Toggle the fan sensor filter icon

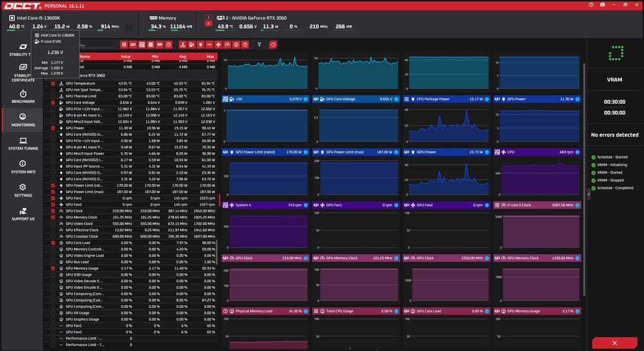pos(218,44)
